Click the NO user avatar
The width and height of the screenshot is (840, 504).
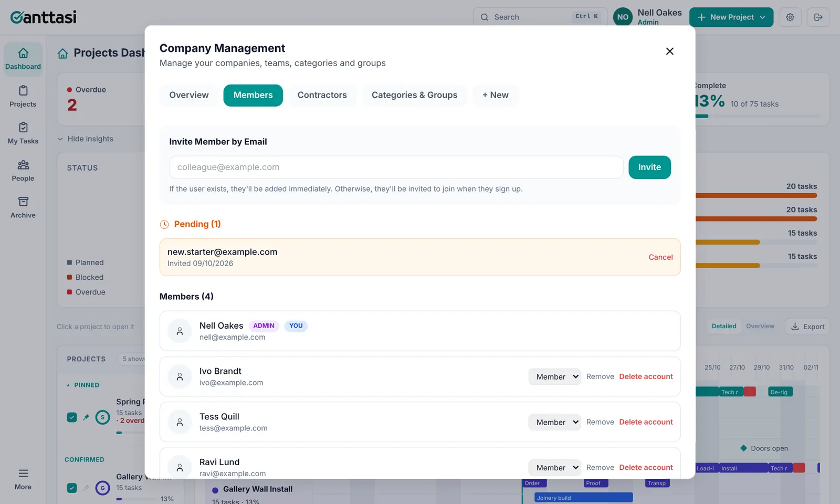623,17
